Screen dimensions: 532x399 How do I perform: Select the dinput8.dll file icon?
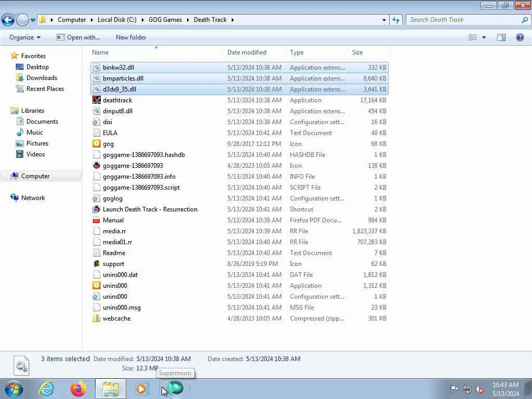coord(97,111)
